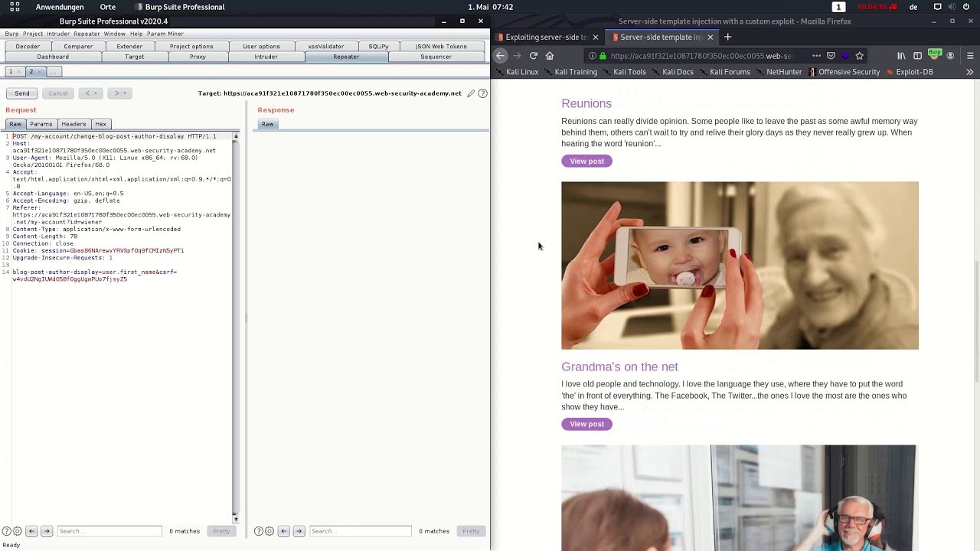The width and height of the screenshot is (980, 551).
Task: Switch to the Comparer tab
Action: pos(78,47)
